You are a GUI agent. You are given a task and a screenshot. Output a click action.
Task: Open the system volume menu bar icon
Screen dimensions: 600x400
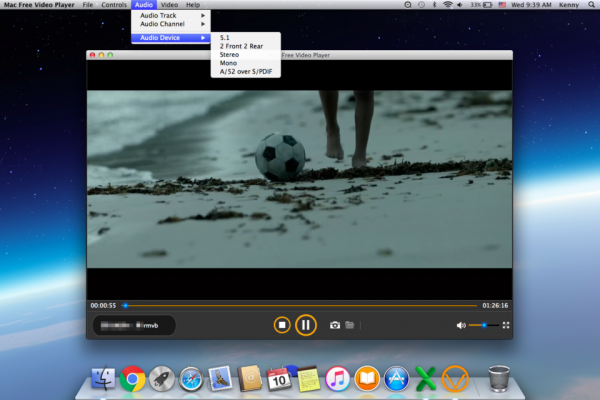coord(460,5)
